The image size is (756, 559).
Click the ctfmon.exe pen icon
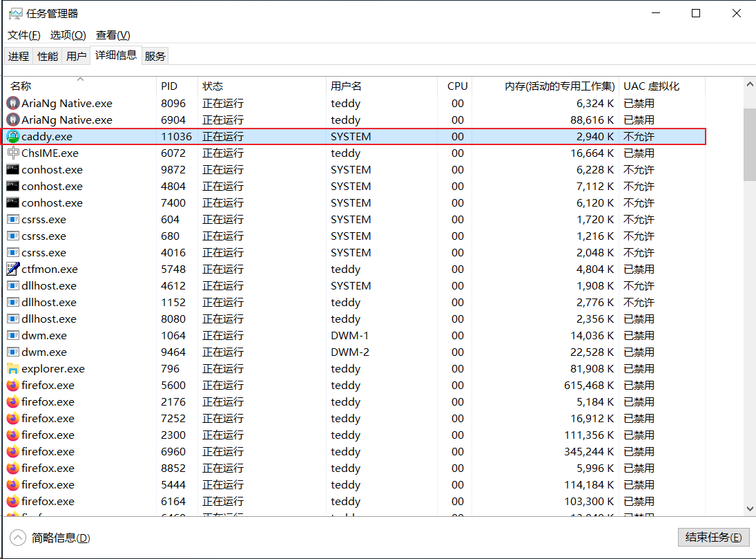pyautogui.click(x=13, y=269)
